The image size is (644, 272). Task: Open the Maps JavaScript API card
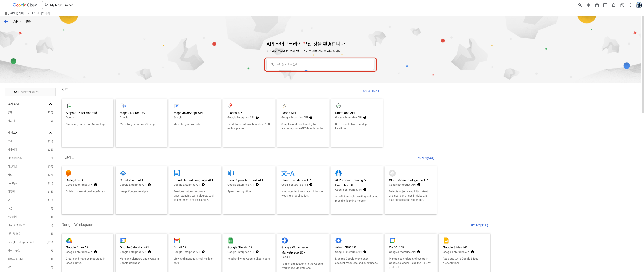pos(195,123)
